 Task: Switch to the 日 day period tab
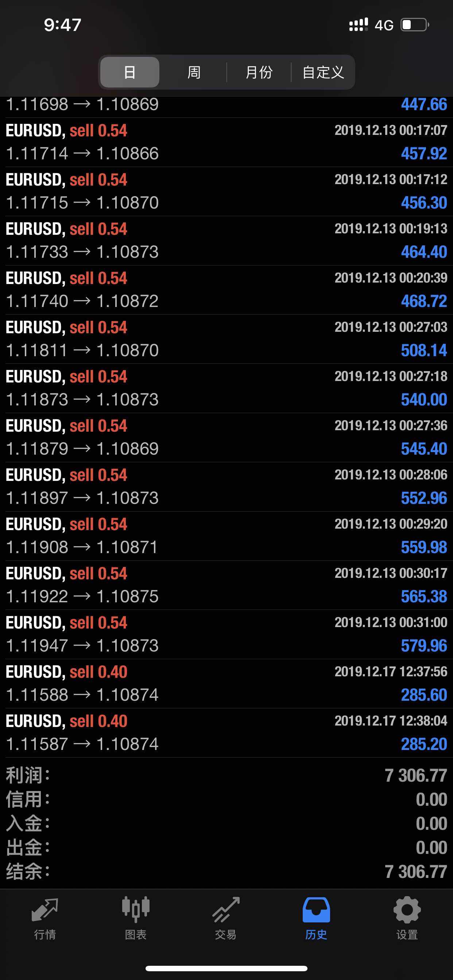pyautogui.click(x=130, y=72)
